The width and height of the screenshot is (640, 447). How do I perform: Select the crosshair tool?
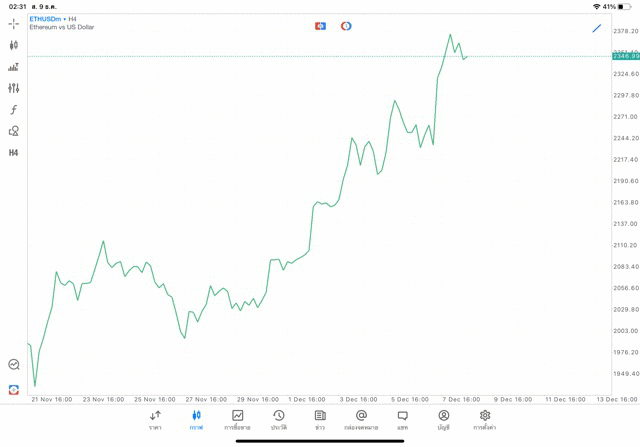coord(14,23)
